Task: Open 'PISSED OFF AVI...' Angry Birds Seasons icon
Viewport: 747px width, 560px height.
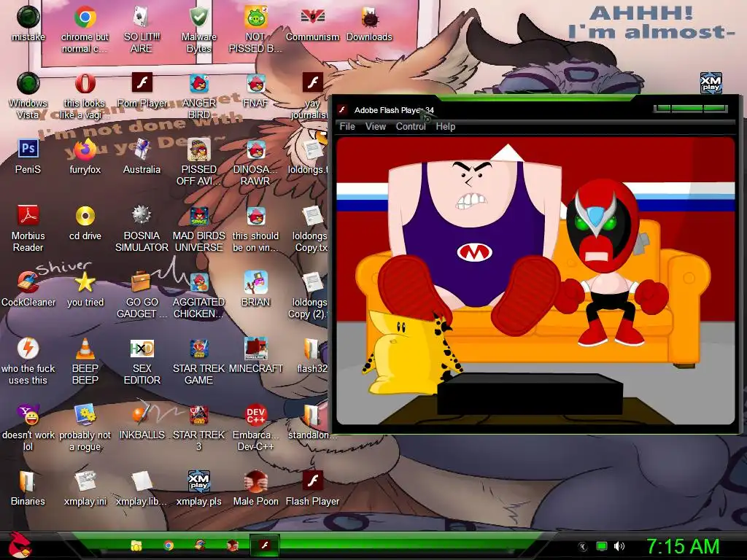Action: tap(198, 163)
